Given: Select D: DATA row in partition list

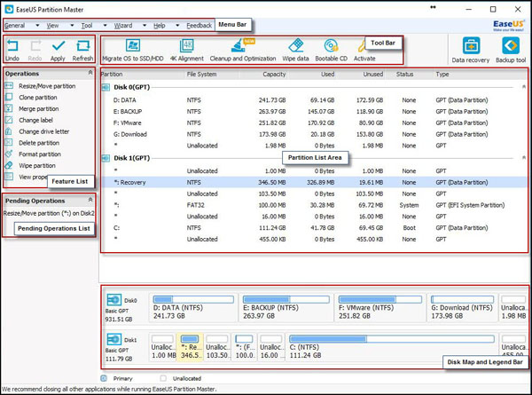Looking at the screenshot, I should tap(314, 100).
